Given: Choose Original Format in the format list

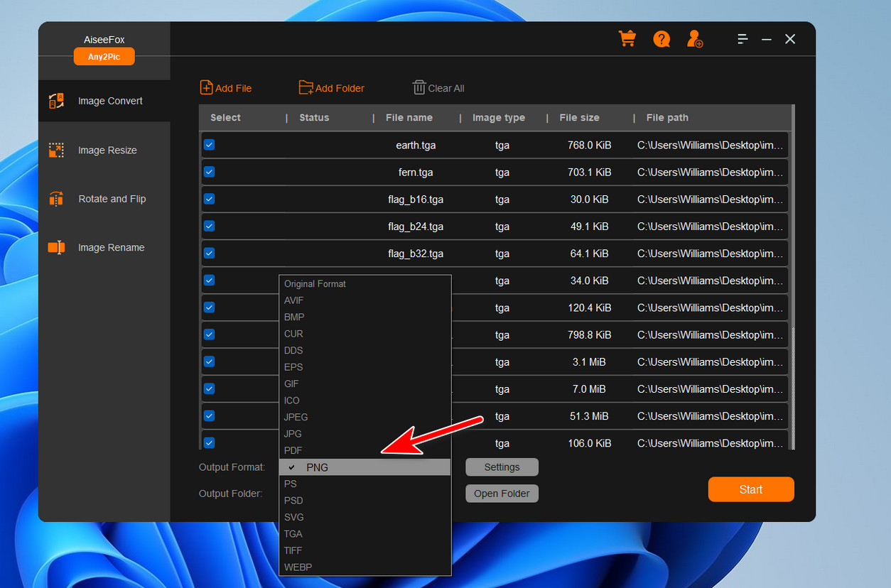Looking at the screenshot, I should 365,283.
